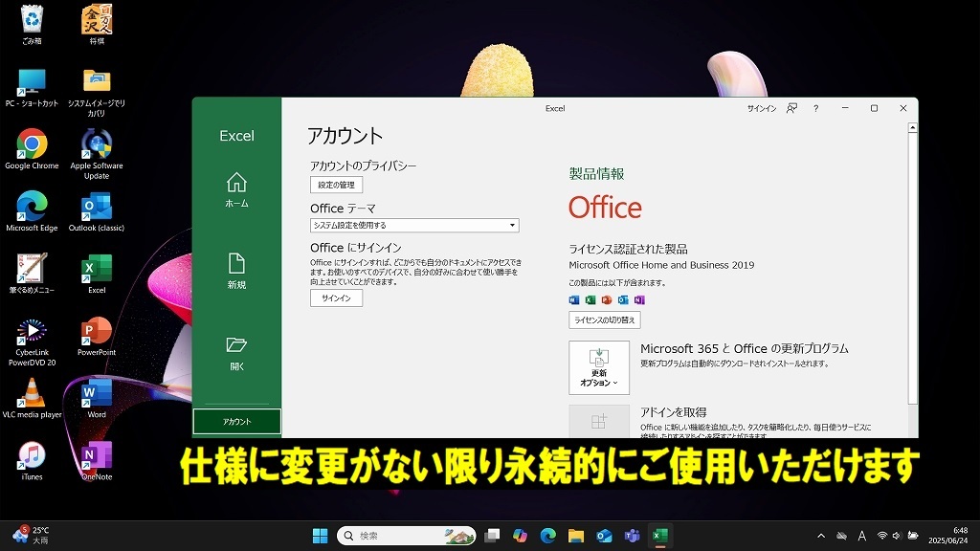Open the PC shortcut desktop icon
Screen dimensions: 980x551
click(x=32, y=88)
